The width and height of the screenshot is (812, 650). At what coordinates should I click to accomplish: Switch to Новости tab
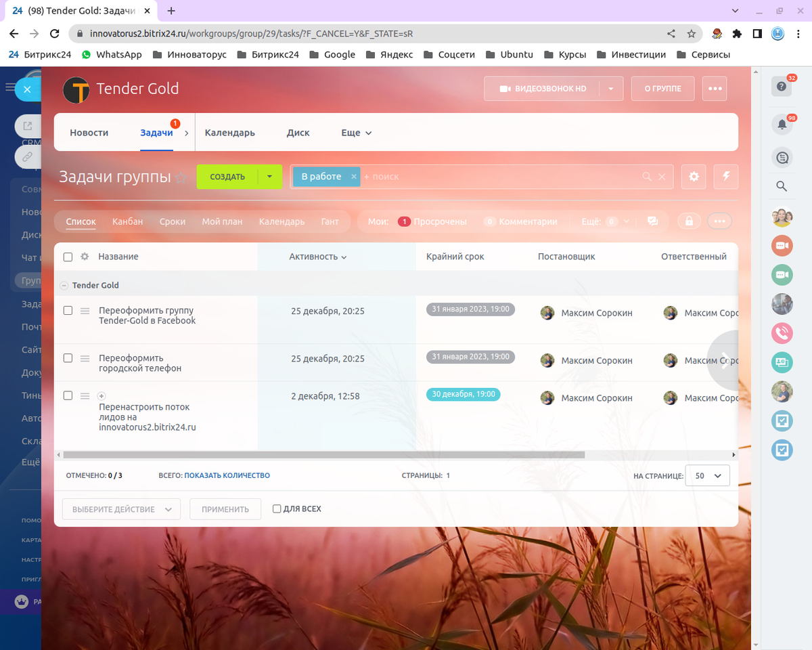89,133
